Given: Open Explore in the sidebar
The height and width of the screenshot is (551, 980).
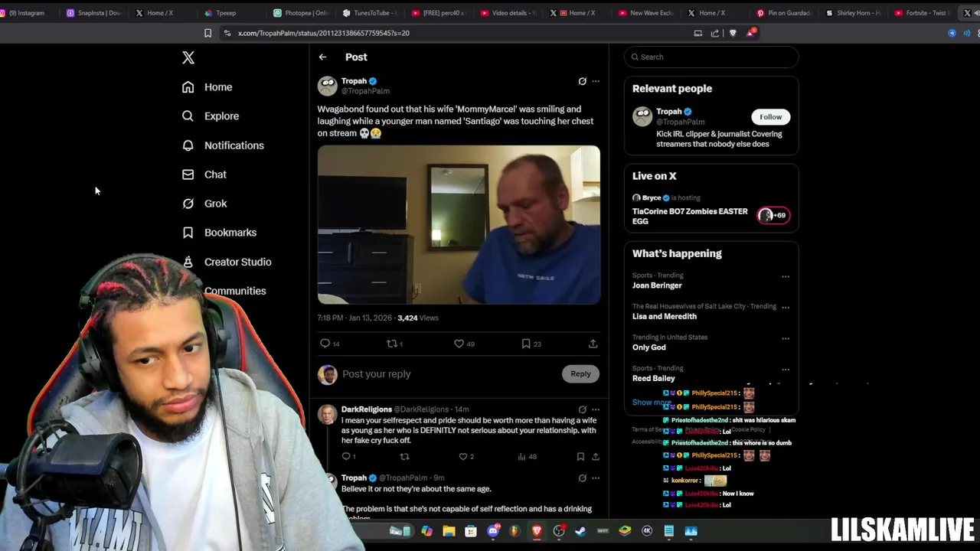Looking at the screenshot, I should point(210,116).
